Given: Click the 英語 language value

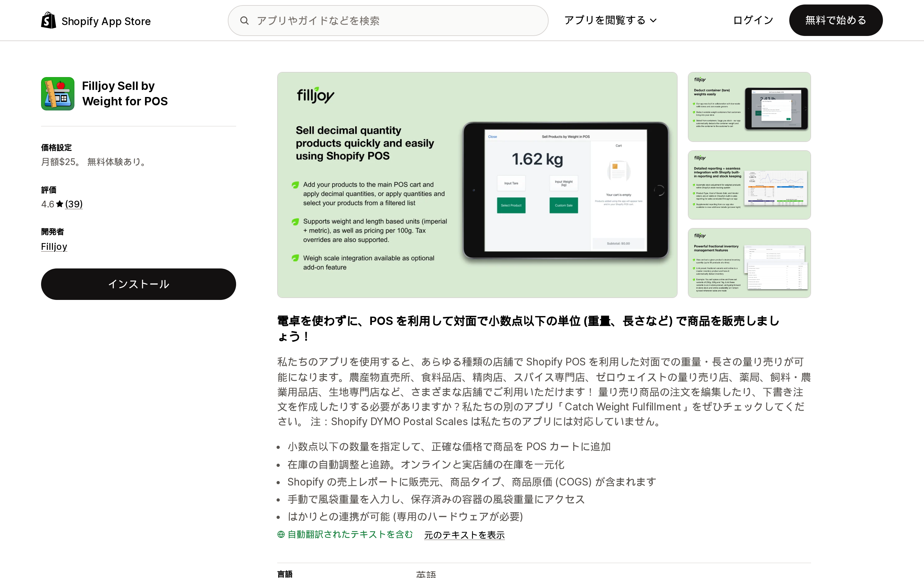Looking at the screenshot, I should point(426,574).
